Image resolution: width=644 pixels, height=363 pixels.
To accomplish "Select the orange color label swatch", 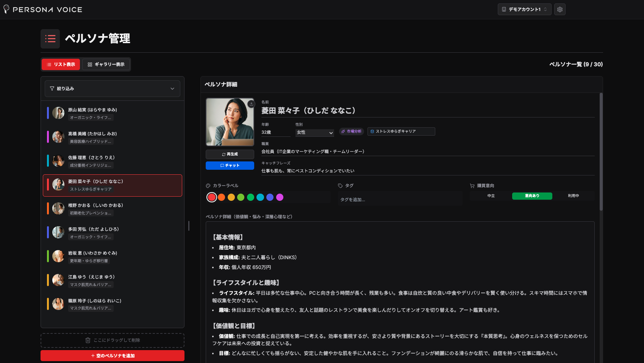I will (x=221, y=197).
